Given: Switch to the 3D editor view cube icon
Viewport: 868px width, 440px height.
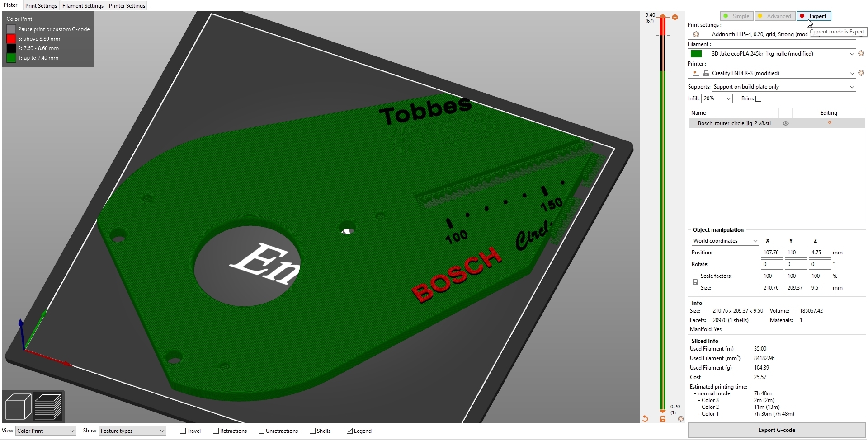Looking at the screenshot, I should 18,407.
